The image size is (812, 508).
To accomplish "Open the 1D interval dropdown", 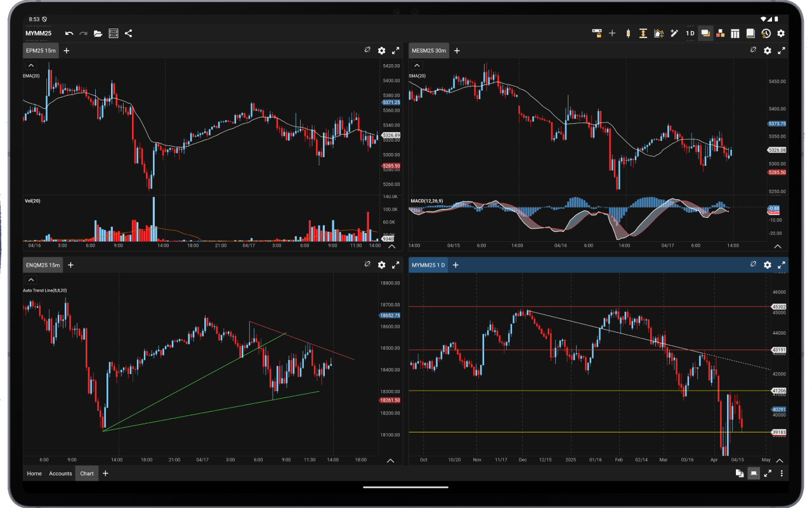I will [x=690, y=33].
